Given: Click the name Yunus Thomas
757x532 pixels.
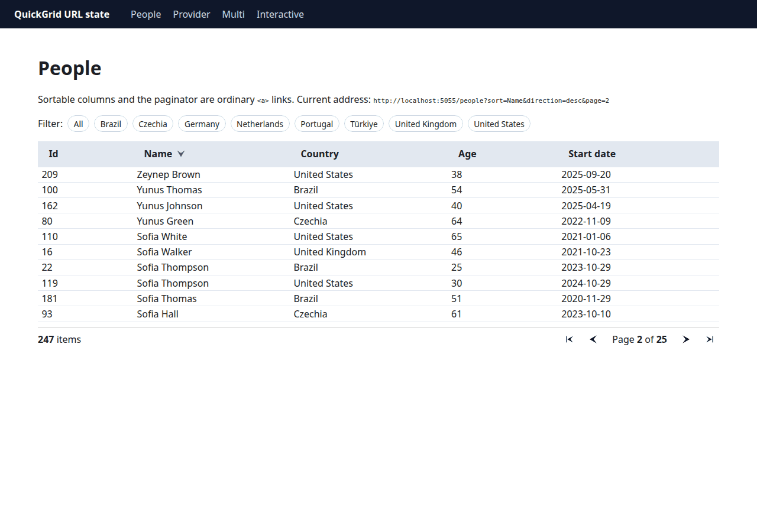Looking at the screenshot, I should 169,190.
